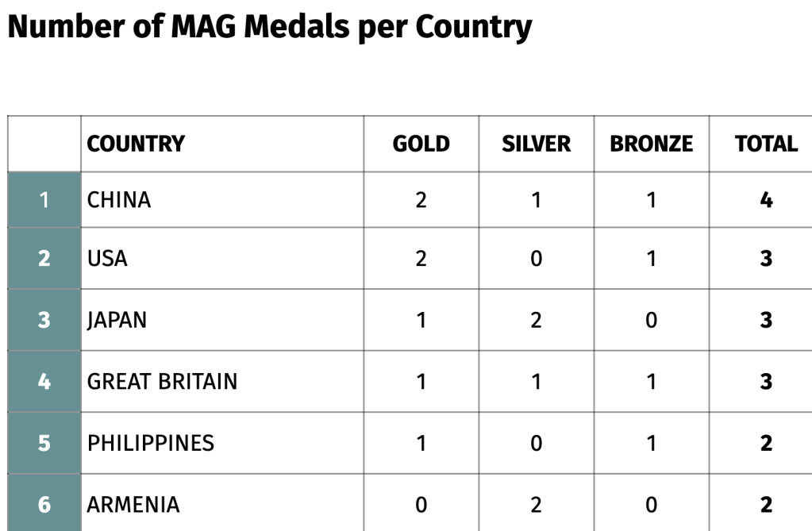The image size is (812, 531).
Task: Click the COUNTRY column header
Action: tap(136, 144)
